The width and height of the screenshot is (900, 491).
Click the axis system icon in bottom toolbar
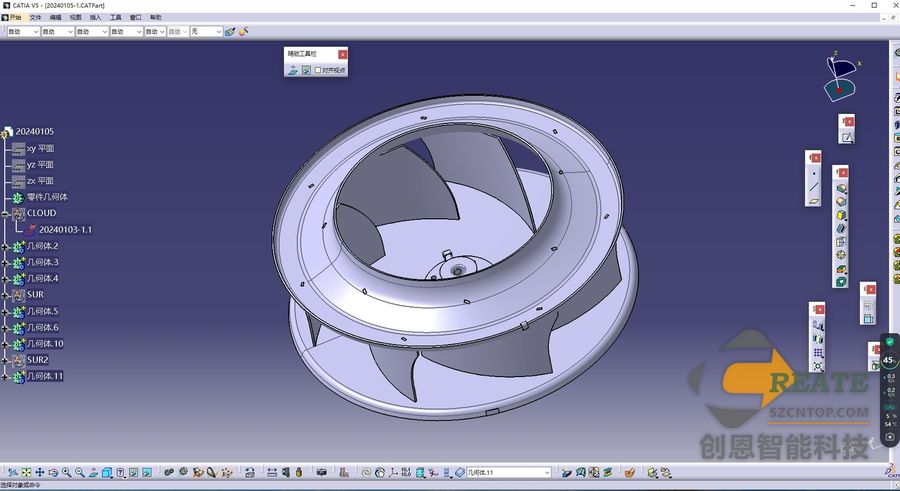tap(393, 473)
